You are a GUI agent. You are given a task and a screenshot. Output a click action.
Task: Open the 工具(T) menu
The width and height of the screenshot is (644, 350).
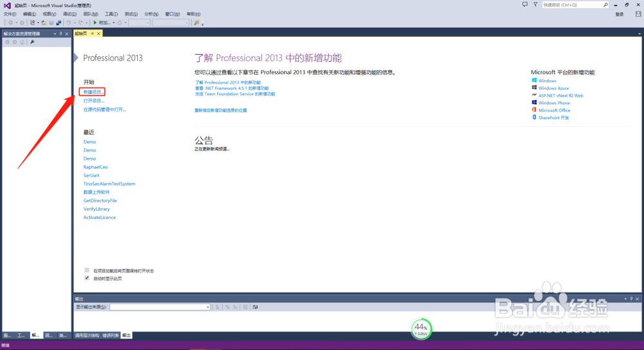tap(111, 14)
